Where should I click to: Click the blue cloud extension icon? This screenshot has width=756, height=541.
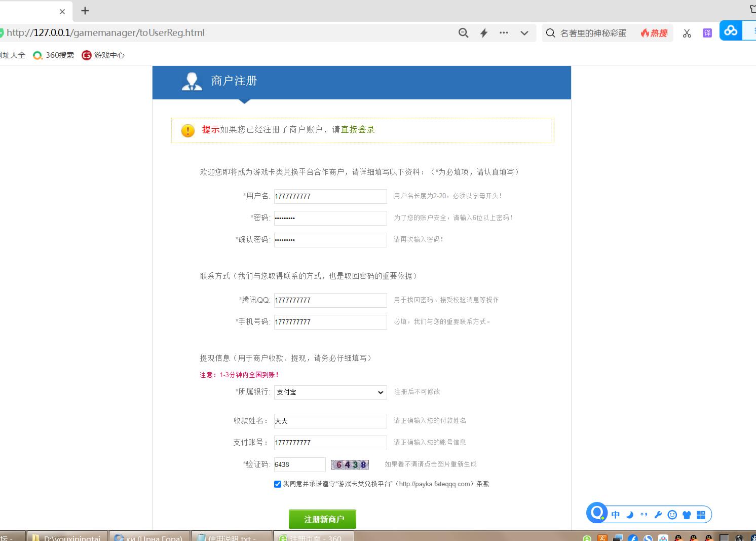point(731,31)
